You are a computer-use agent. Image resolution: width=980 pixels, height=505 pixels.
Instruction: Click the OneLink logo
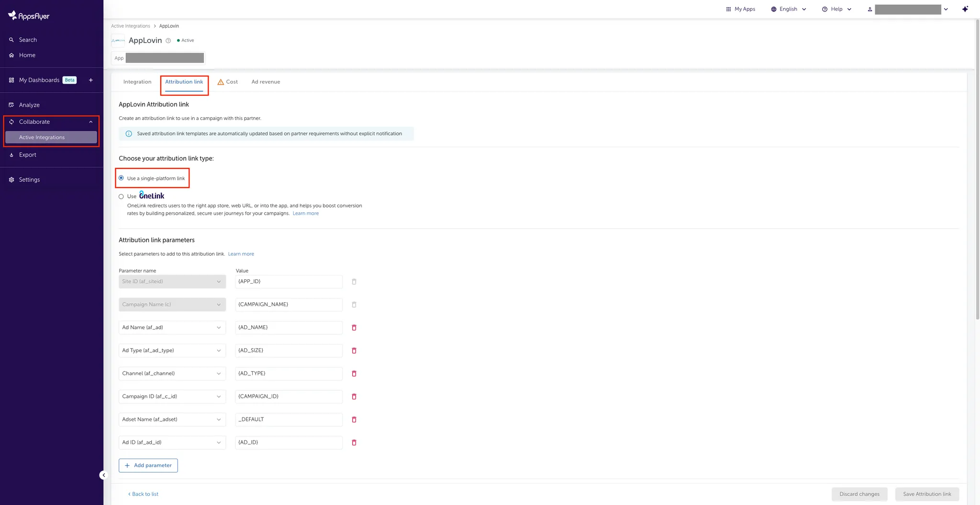152,195
